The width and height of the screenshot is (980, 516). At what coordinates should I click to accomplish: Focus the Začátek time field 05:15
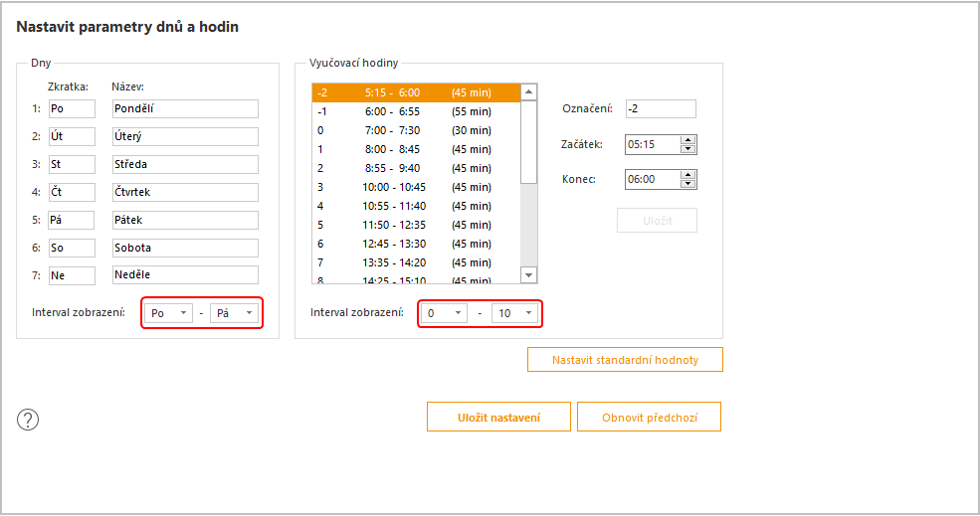[652, 144]
